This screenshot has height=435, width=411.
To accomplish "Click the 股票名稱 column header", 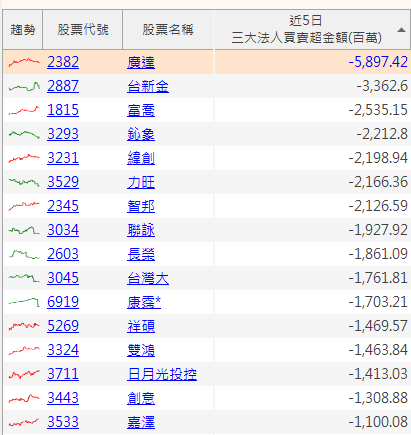I will (x=168, y=29).
